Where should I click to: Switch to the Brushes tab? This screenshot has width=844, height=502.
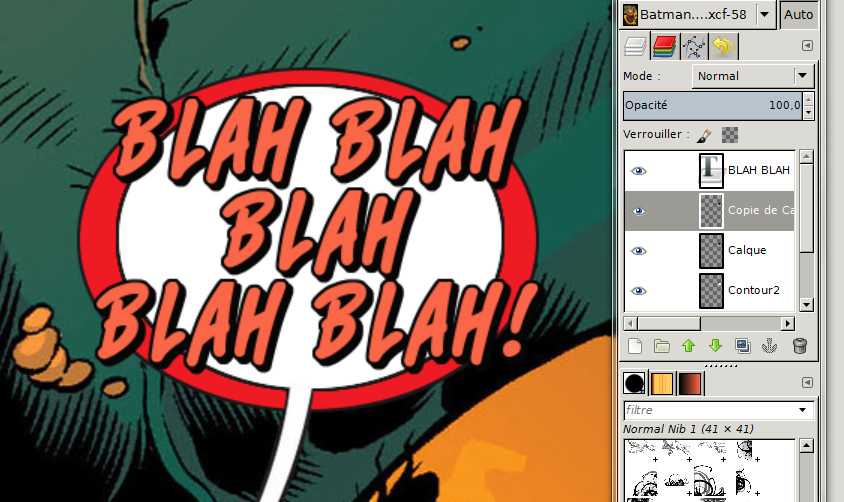pos(635,383)
